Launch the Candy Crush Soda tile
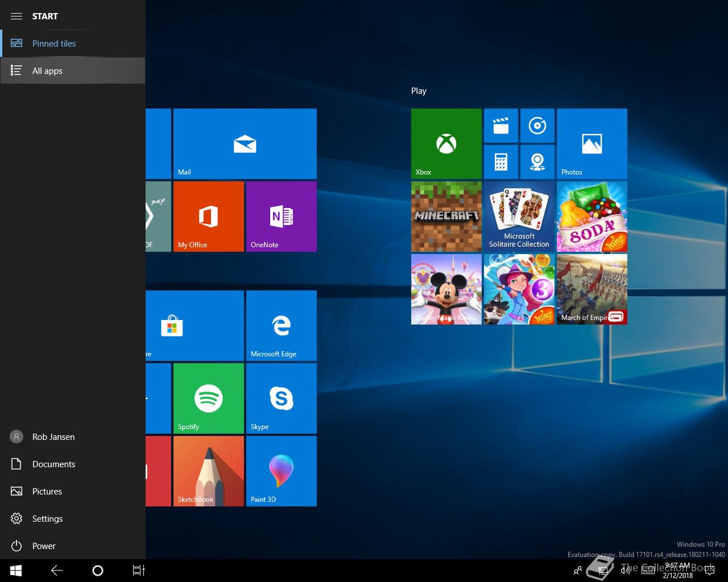This screenshot has width=728, height=582. point(592,217)
